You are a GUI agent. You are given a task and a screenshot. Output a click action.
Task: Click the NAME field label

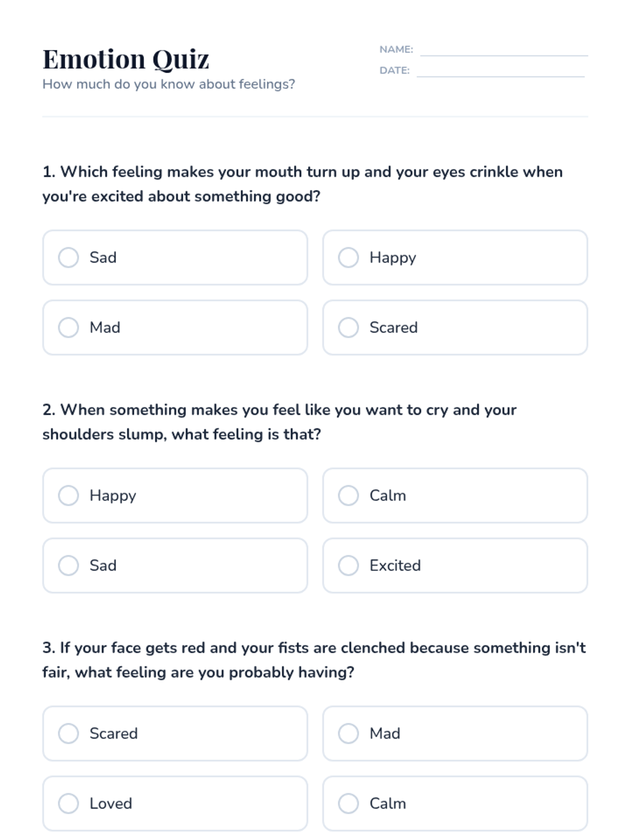click(396, 49)
